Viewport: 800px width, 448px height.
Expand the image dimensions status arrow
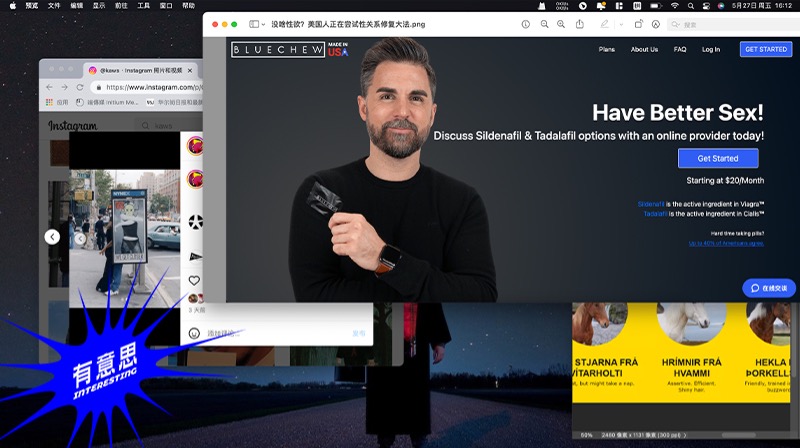(x=685, y=435)
